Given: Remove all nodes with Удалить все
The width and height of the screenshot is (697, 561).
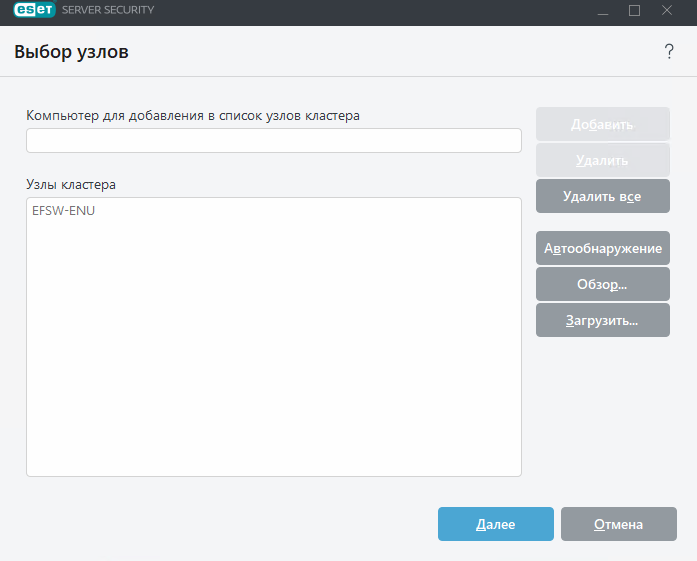Looking at the screenshot, I should point(602,196).
